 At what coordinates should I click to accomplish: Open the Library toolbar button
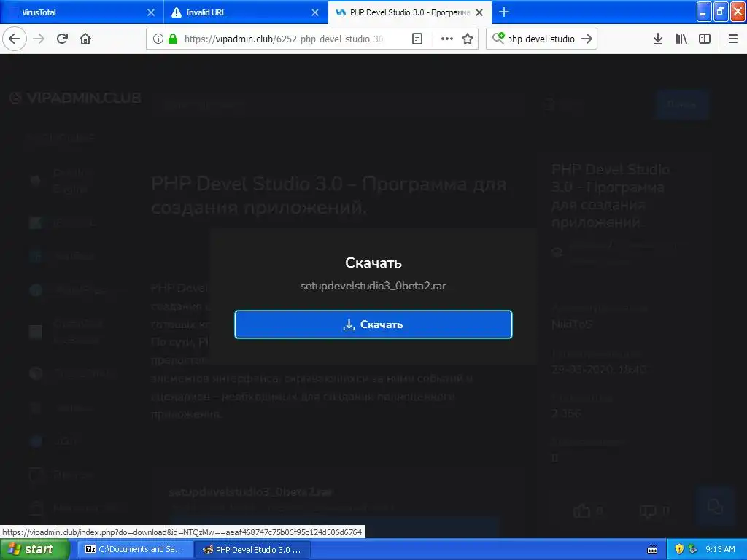pos(681,39)
